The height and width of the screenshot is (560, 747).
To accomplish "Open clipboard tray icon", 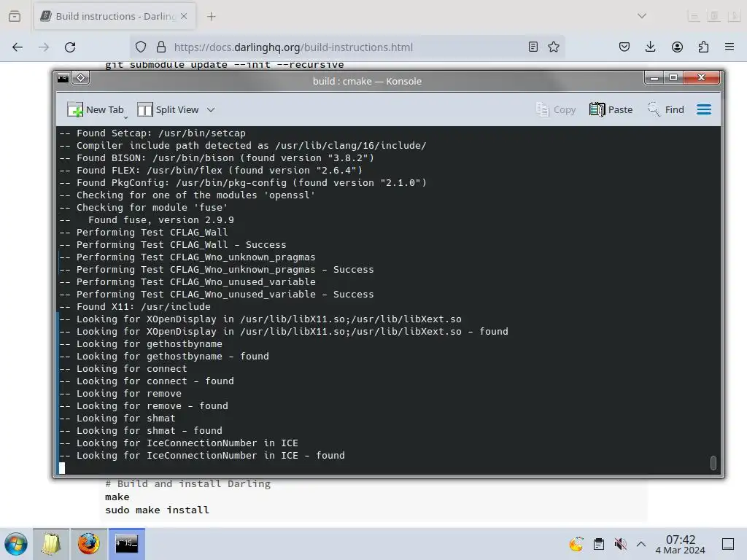I will [x=599, y=544].
